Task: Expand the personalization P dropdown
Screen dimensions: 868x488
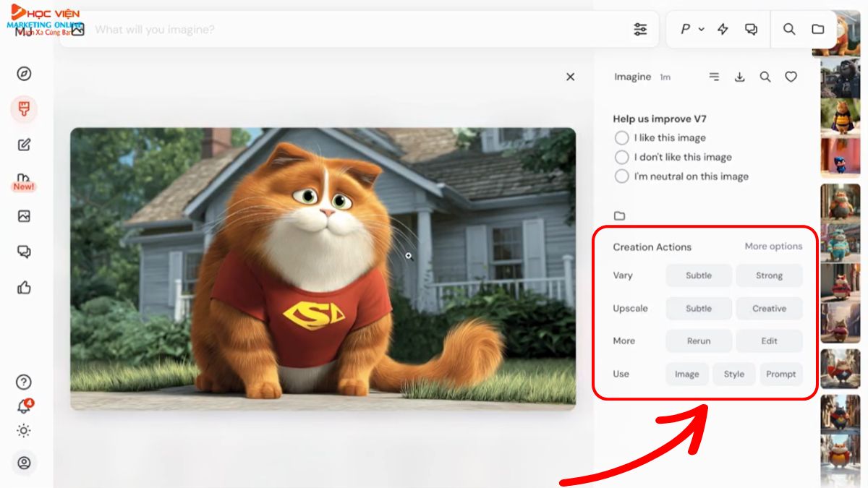Action: (x=692, y=29)
